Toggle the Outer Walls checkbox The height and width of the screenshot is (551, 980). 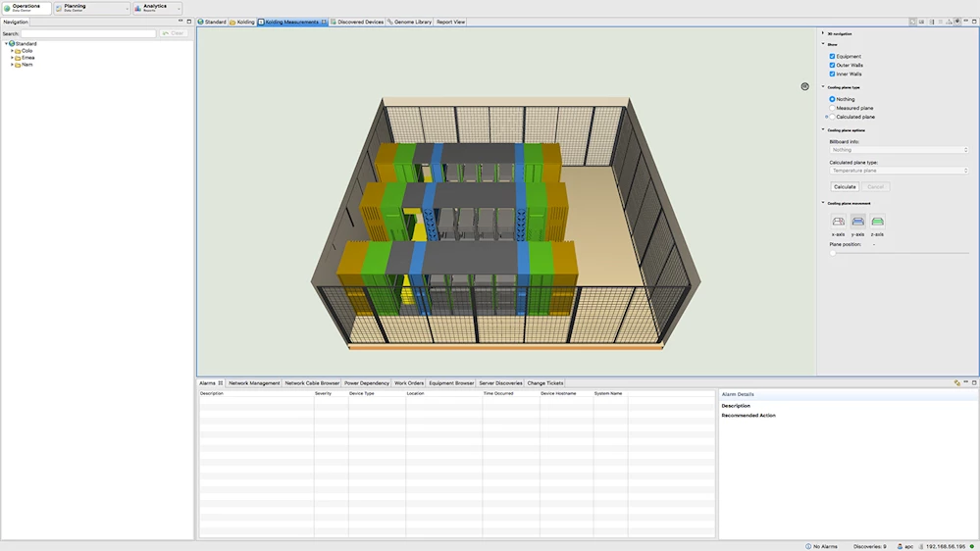(x=832, y=66)
